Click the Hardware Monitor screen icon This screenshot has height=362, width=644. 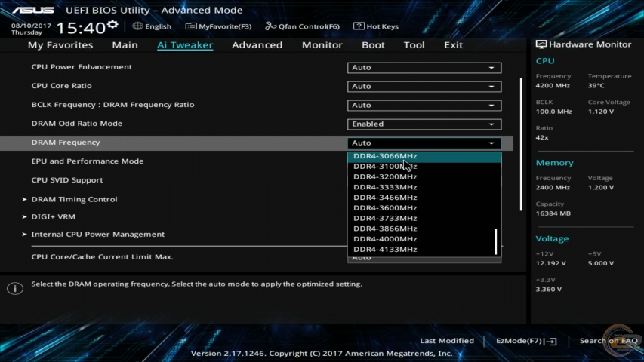(x=541, y=44)
